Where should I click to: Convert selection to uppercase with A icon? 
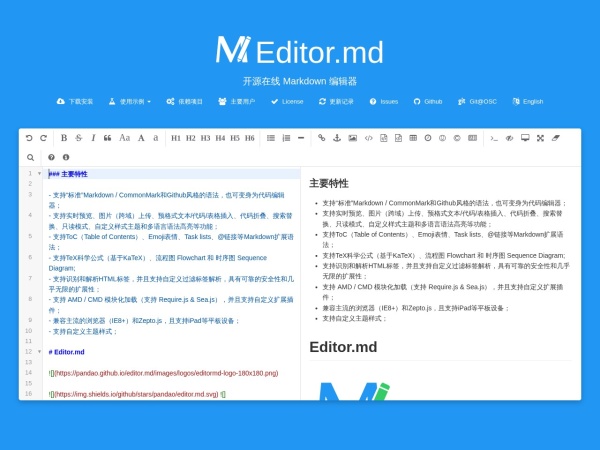141,138
